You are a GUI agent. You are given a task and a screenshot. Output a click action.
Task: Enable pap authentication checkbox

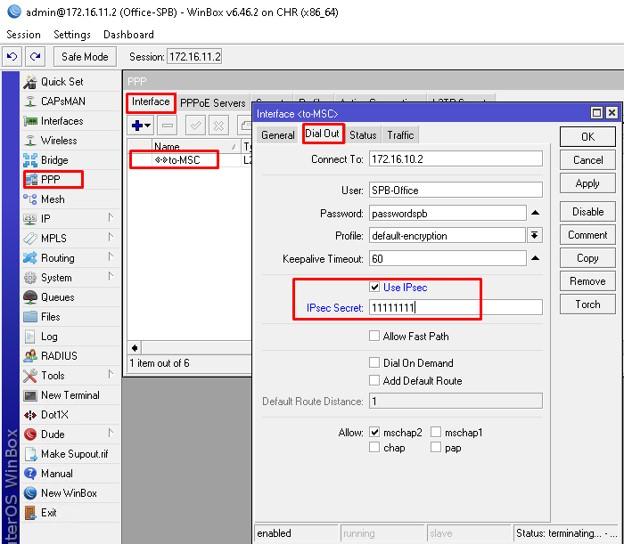436,447
